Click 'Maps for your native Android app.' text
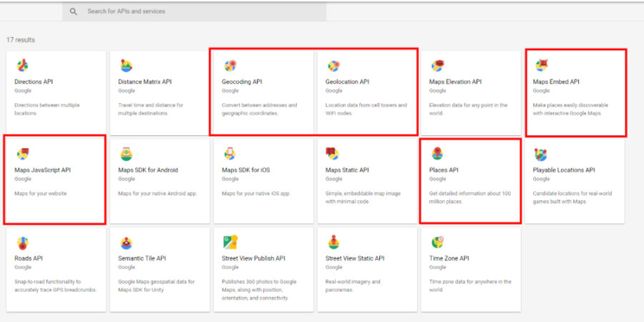644x322 pixels. tap(157, 193)
